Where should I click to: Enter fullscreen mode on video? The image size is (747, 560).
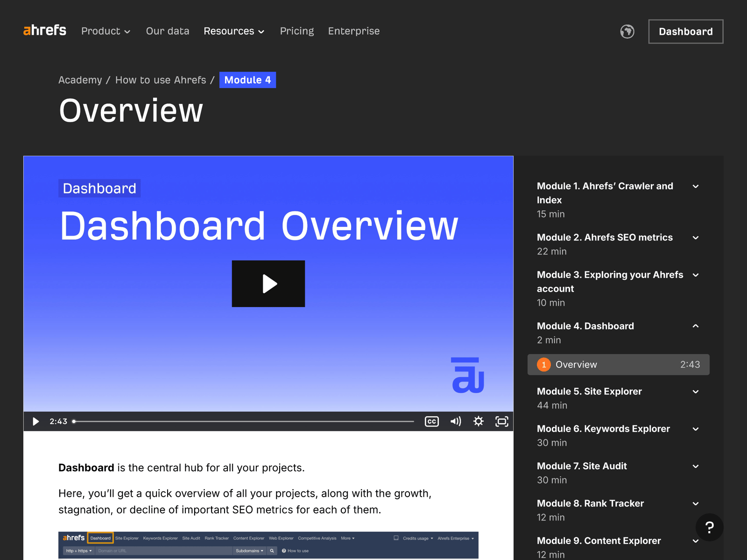click(x=502, y=421)
